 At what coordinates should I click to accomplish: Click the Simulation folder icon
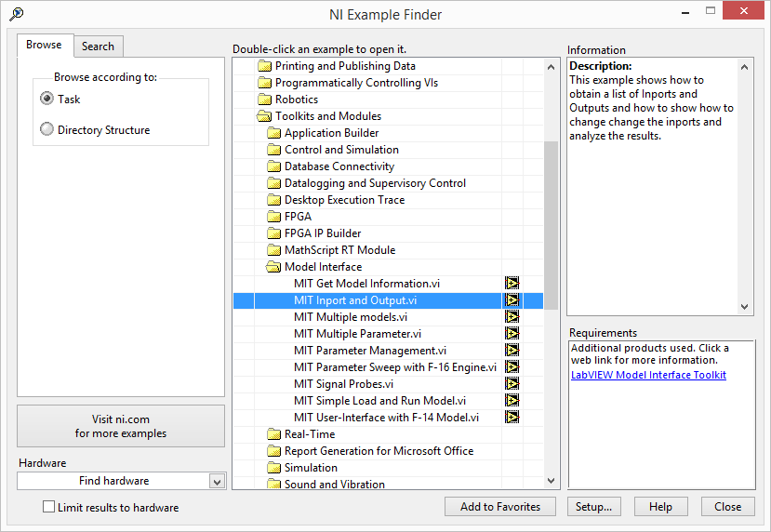tap(273, 468)
